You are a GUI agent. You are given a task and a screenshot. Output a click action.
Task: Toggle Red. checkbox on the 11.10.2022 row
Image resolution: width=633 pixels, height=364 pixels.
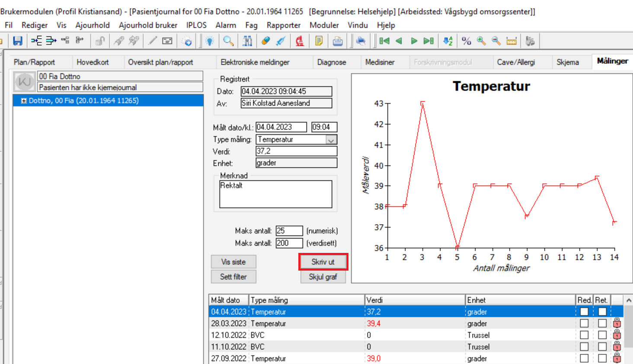coord(584,347)
